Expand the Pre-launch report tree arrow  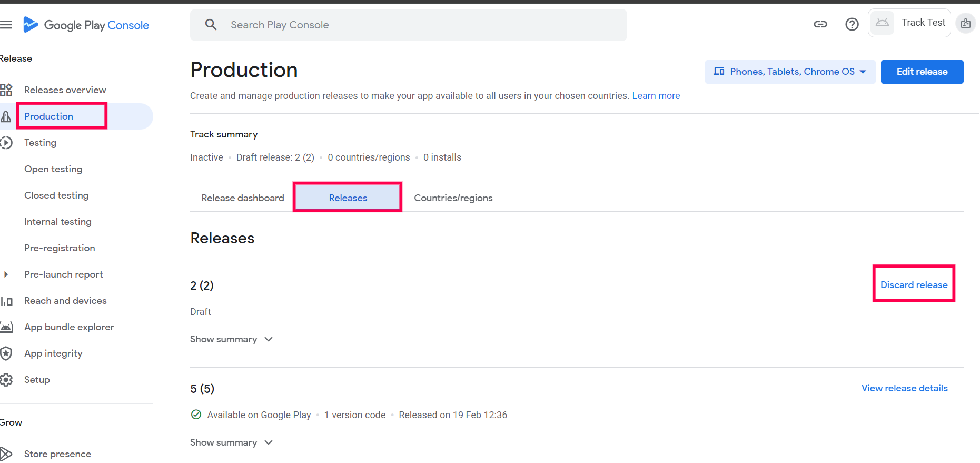click(6, 274)
